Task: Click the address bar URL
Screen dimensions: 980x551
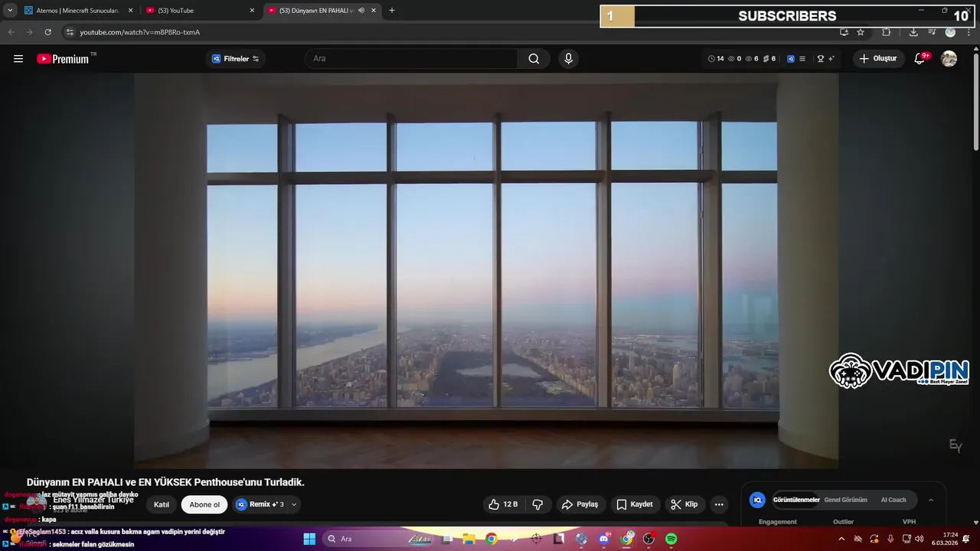Action: [x=140, y=32]
